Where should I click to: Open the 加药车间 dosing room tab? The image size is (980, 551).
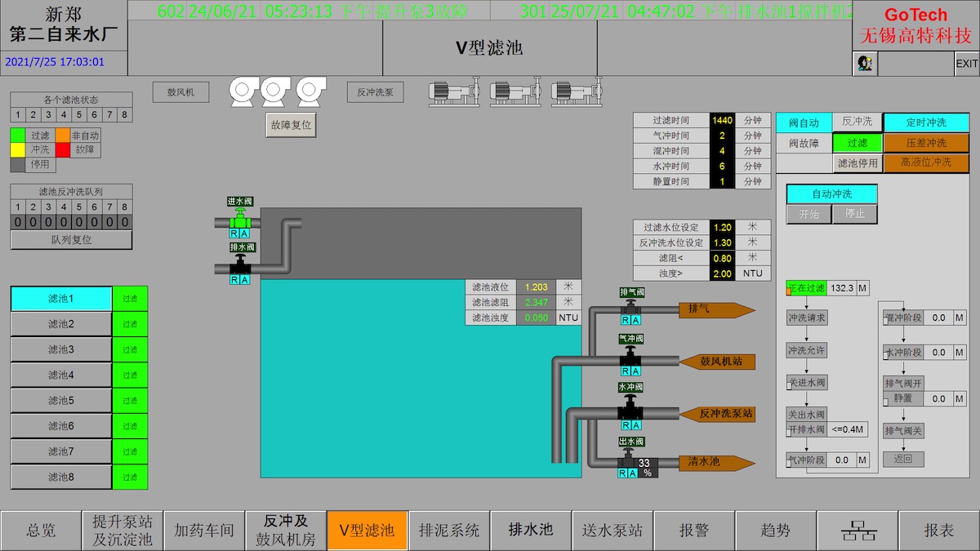(x=204, y=531)
